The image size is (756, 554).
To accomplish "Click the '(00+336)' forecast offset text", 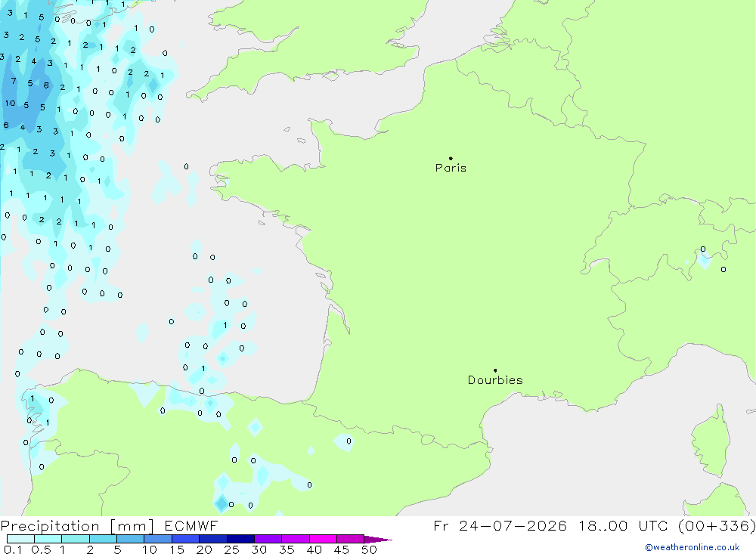I will [717, 526].
